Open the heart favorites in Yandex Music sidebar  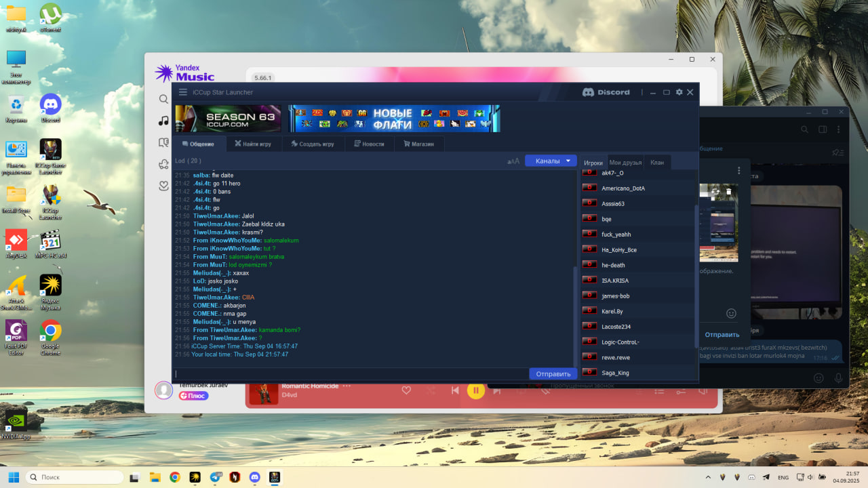coord(163,186)
